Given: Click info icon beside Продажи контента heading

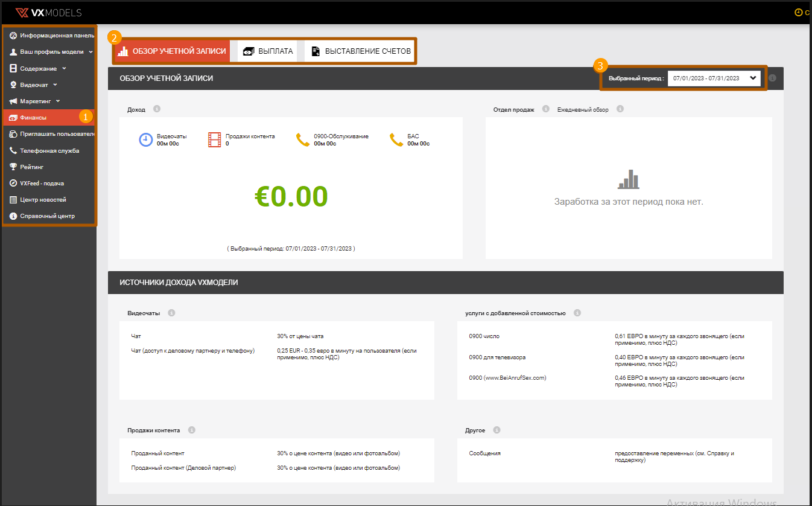Looking at the screenshot, I should [x=191, y=431].
